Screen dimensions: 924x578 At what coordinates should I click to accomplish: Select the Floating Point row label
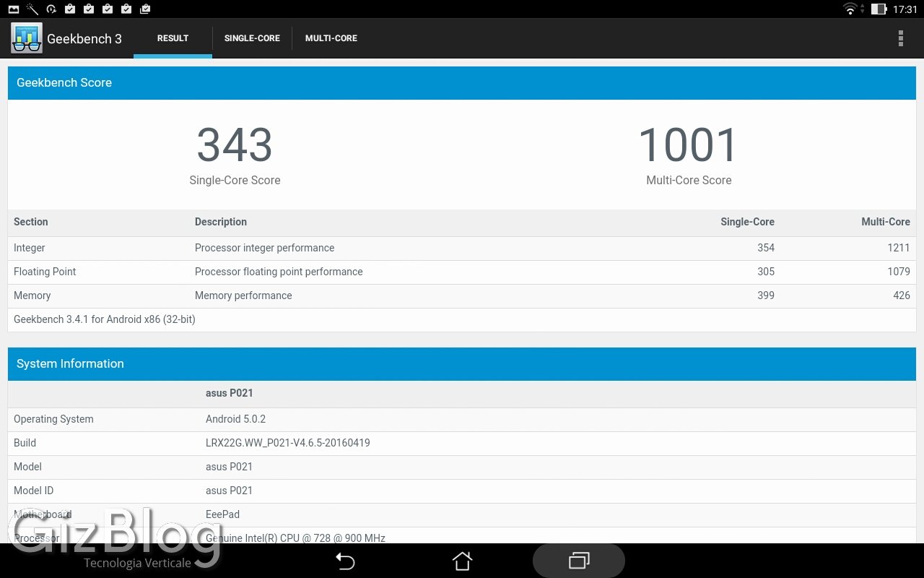45,272
